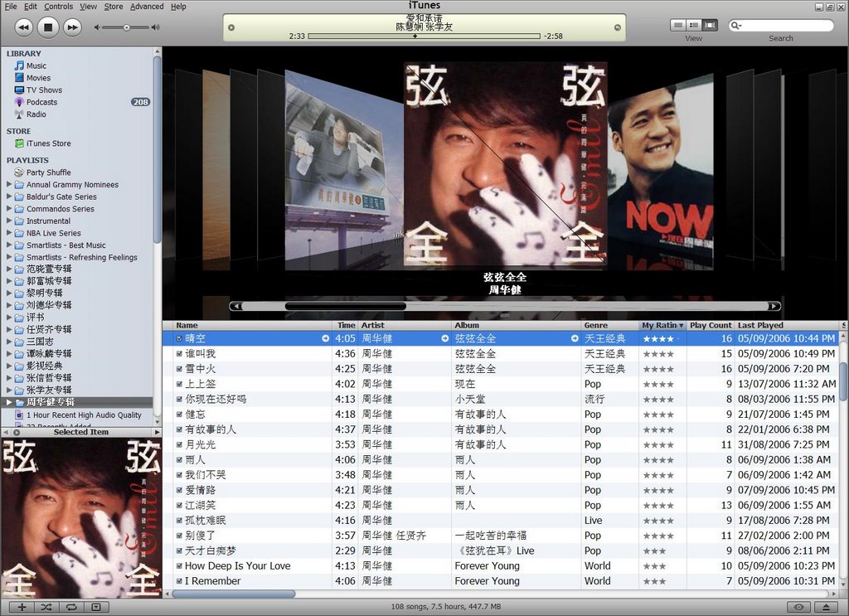The image size is (849, 616).
Task: Uncheck the song 上上签
Action: tap(179, 384)
